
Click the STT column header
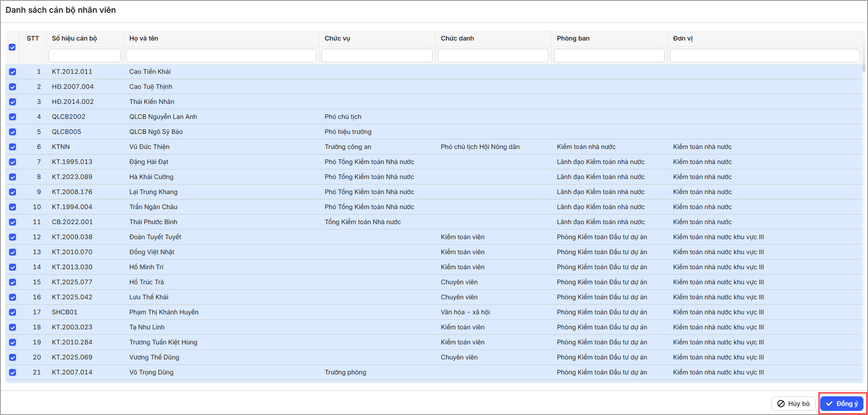coord(33,38)
